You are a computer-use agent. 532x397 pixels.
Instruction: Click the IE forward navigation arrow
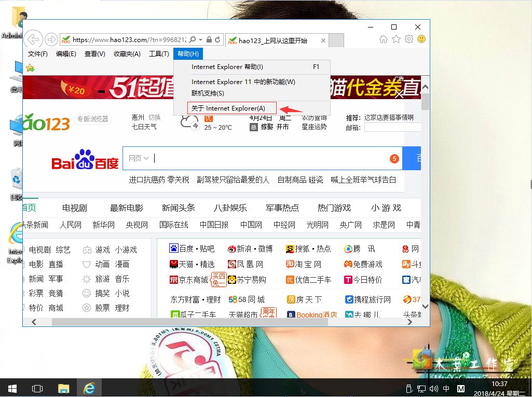tap(51, 39)
